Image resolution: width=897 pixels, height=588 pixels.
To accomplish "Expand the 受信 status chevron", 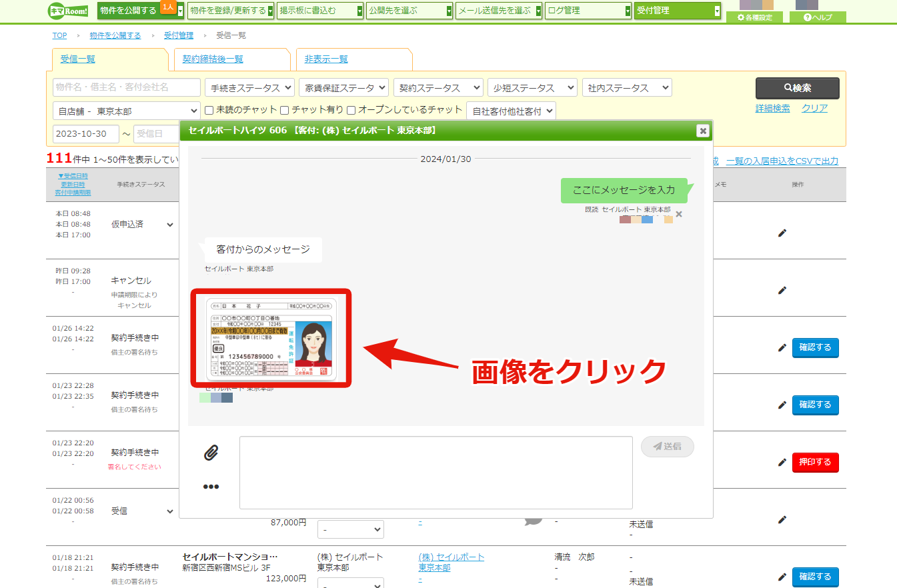I will [170, 511].
